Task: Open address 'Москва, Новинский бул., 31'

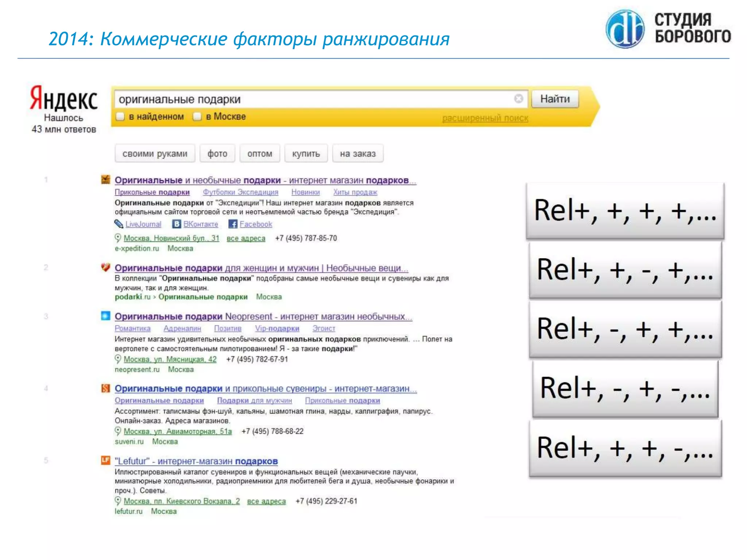Action: click(x=171, y=238)
